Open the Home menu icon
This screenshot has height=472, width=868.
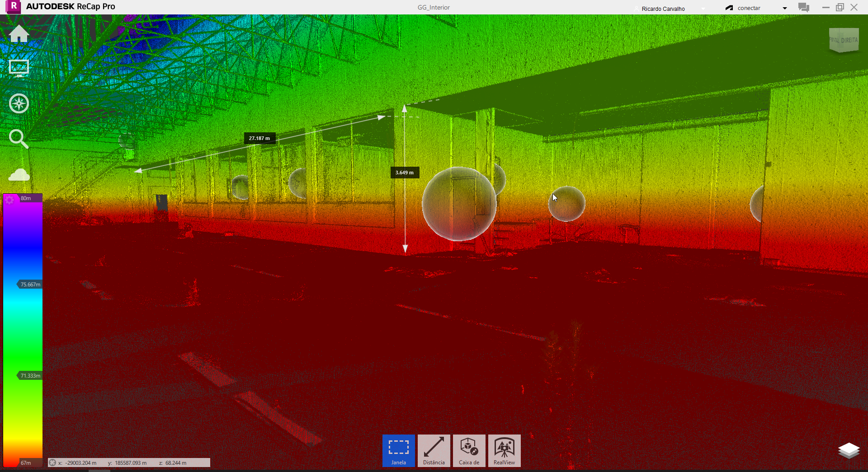tap(19, 34)
